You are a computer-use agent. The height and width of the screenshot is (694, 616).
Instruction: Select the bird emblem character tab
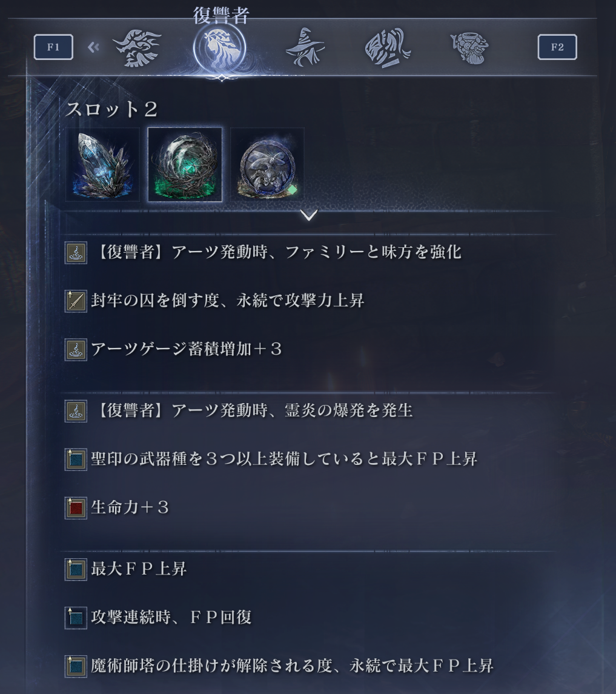coord(137,48)
